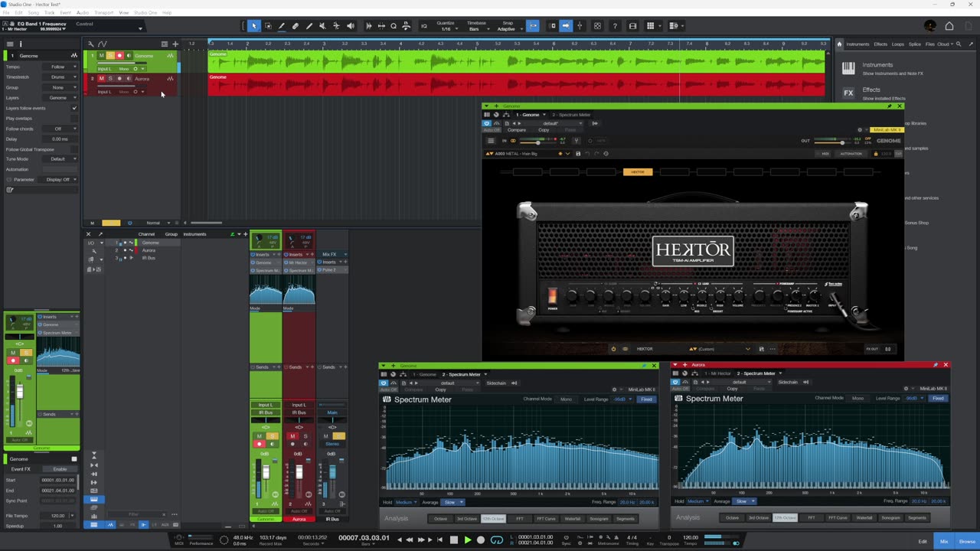Click Copy in Genome plugin window

543,130
